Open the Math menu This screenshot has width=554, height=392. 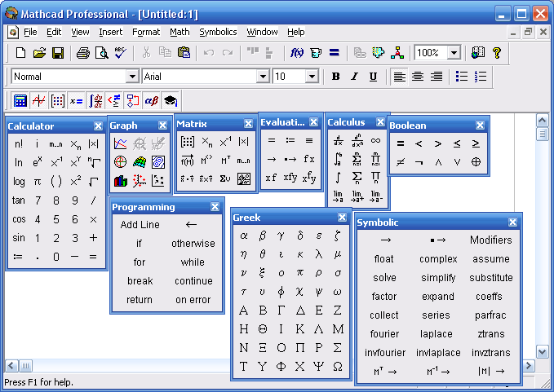[x=179, y=32]
